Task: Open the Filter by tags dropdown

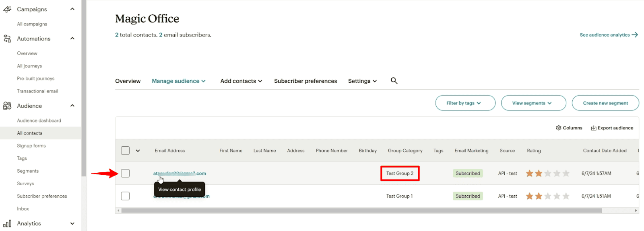Action: coord(465,103)
